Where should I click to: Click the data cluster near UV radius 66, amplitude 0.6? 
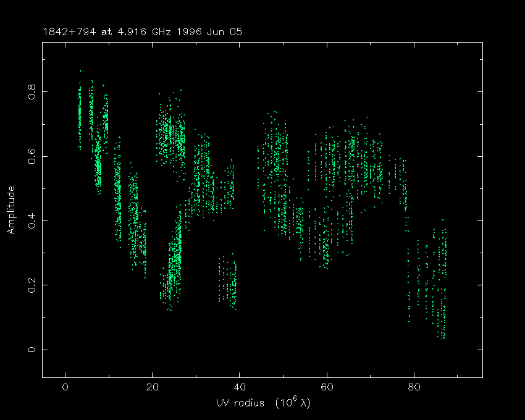pos(353,156)
